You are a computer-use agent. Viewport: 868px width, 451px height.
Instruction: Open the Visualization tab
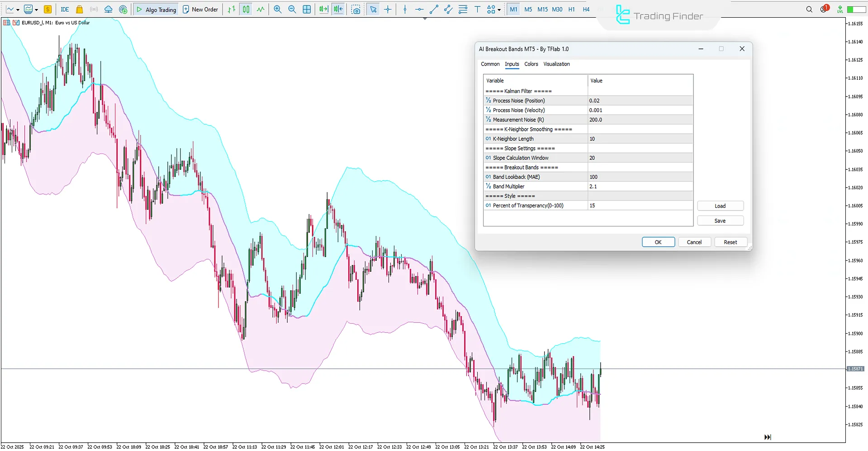pyautogui.click(x=556, y=64)
